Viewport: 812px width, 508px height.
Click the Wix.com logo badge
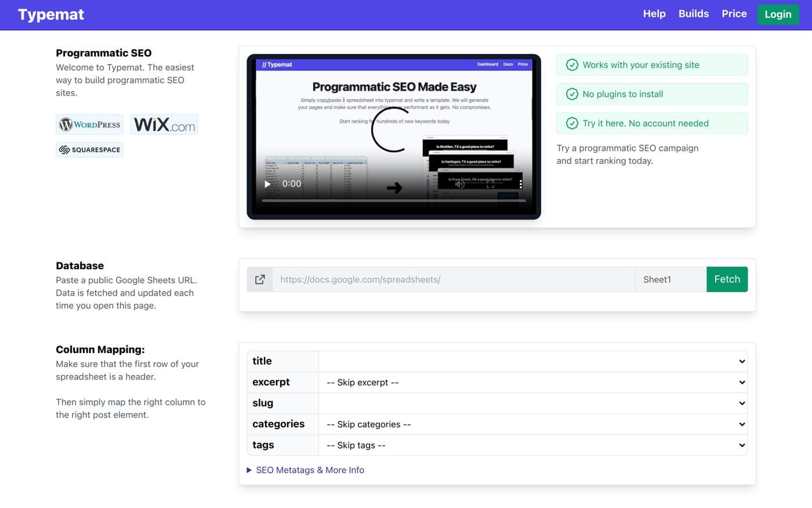pyautogui.click(x=164, y=124)
